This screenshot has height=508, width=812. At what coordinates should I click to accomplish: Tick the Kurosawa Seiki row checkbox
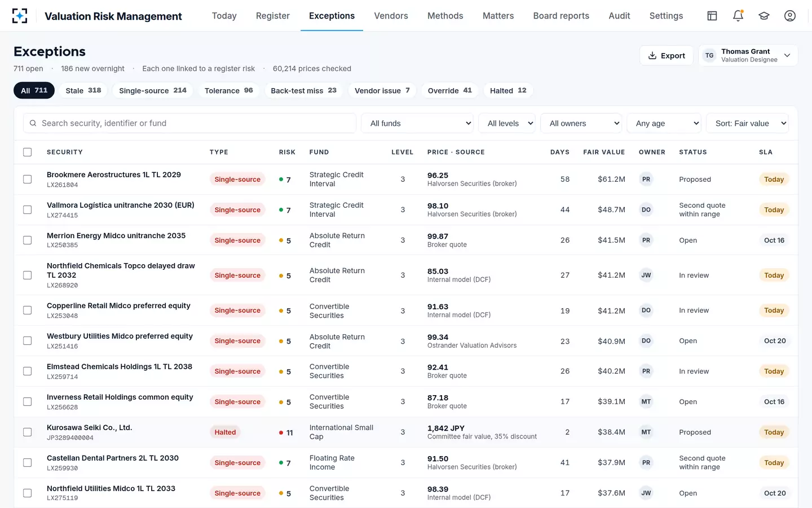pos(27,432)
